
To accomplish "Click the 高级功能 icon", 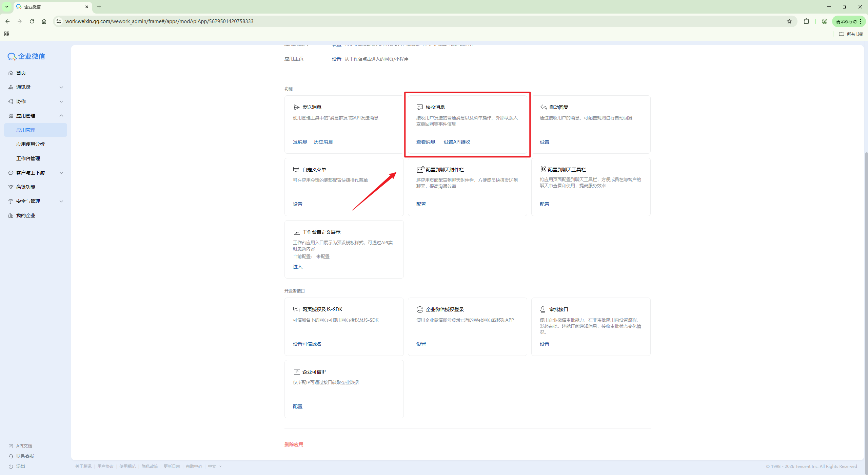I will [11, 187].
